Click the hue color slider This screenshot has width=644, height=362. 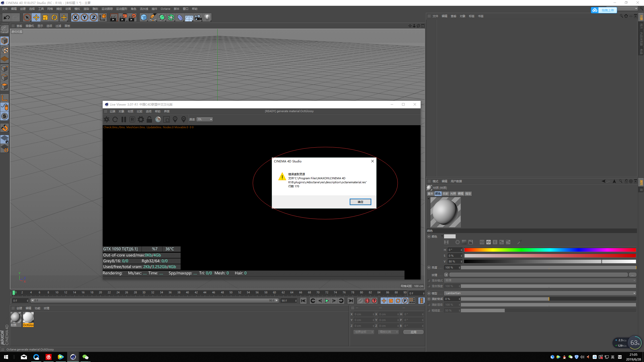[550, 250]
